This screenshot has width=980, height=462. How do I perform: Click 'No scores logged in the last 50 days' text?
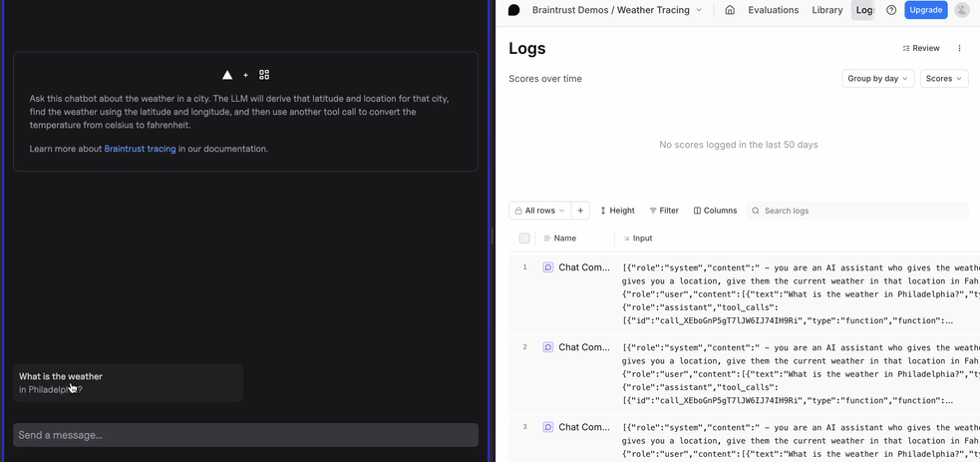coord(738,145)
